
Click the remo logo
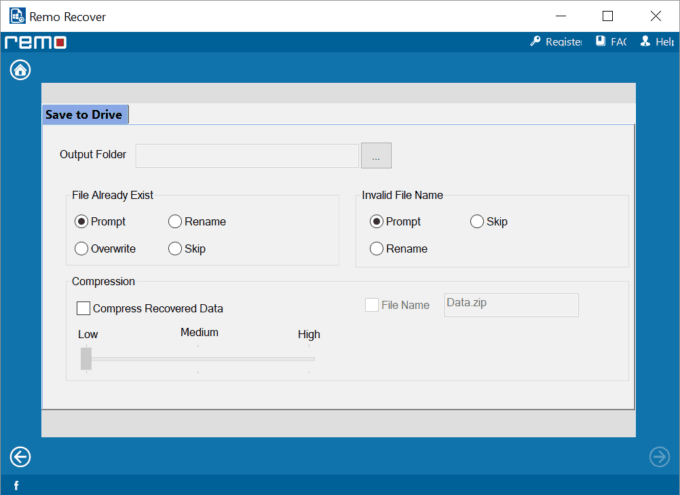click(x=36, y=43)
